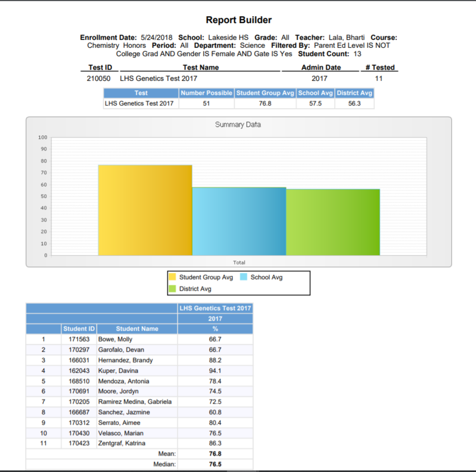This screenshot has width=476, height=472.
Task: Click student ID 170205
Action: (79, 402)
